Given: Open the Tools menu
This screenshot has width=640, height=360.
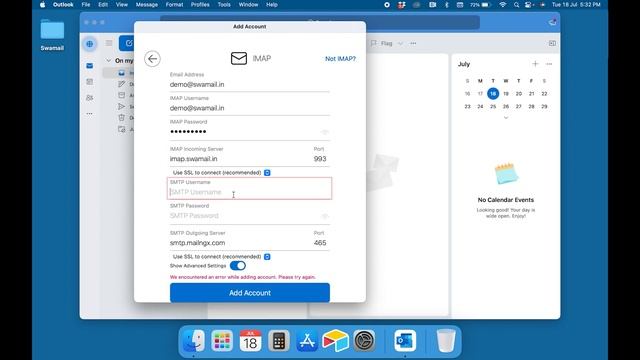Looking at the screenshot, I should click(x=224, y=4).
